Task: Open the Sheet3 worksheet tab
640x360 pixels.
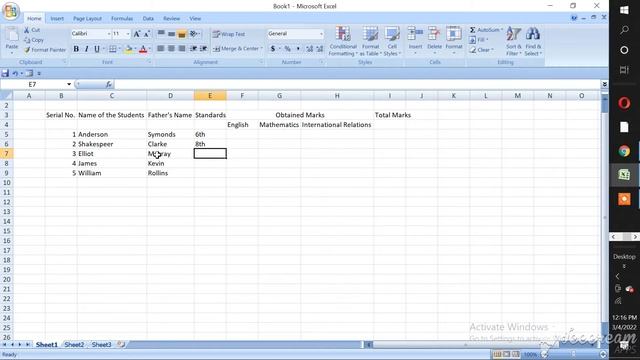Action: [101, 345]
